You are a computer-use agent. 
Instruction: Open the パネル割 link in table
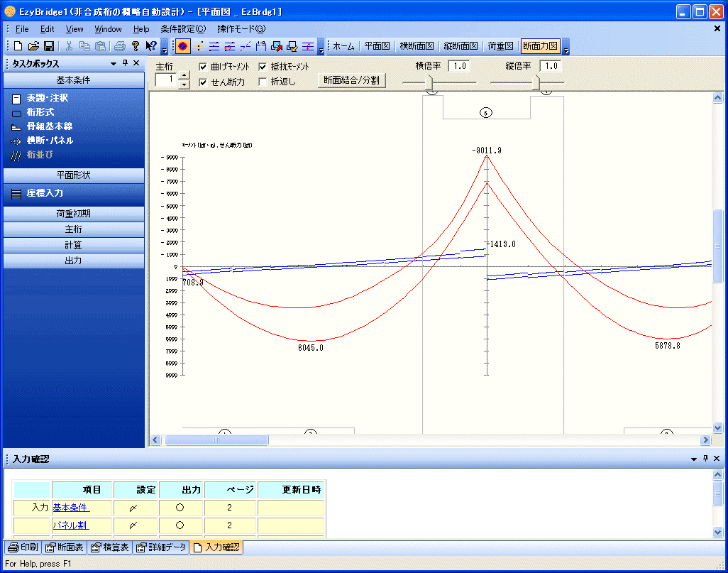click(x=70, y=525)
